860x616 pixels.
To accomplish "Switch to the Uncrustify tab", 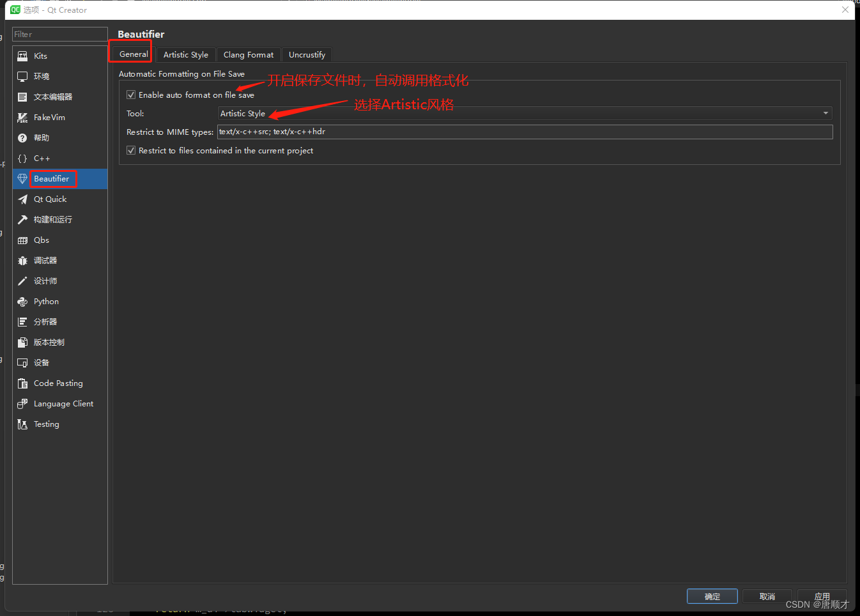I will click(x=307, y=55).
